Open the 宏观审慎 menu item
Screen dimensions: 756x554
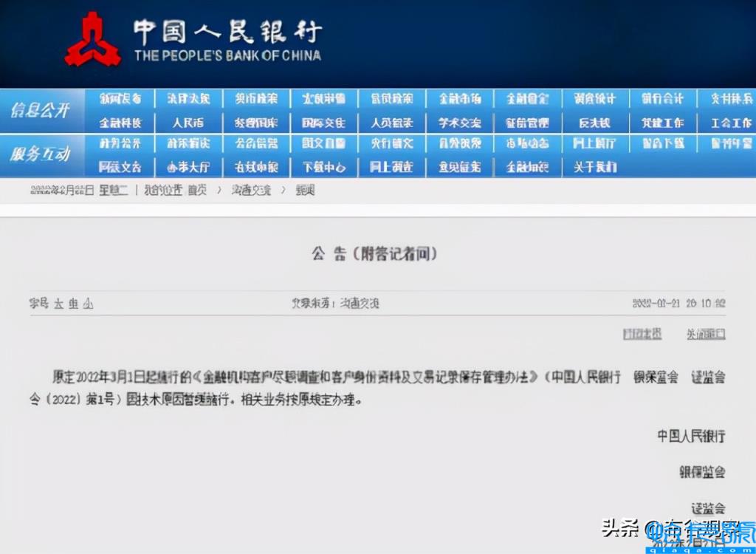point(323,99)
